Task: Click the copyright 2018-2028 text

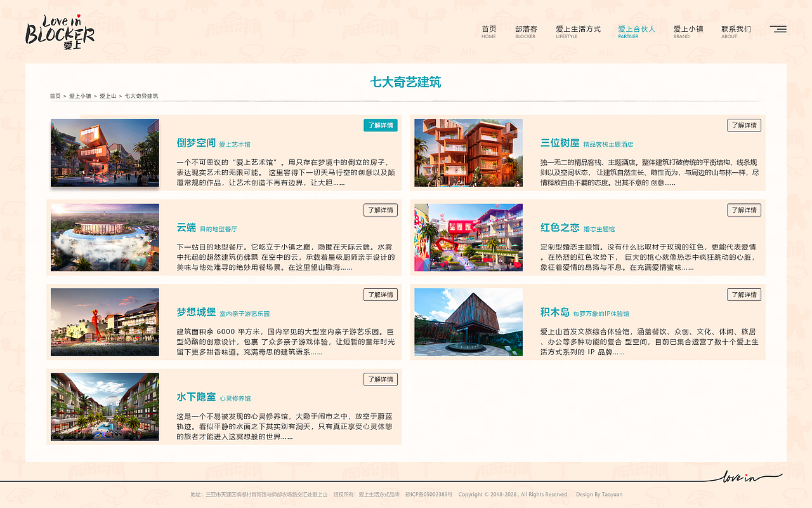Action: coord(513,494)
